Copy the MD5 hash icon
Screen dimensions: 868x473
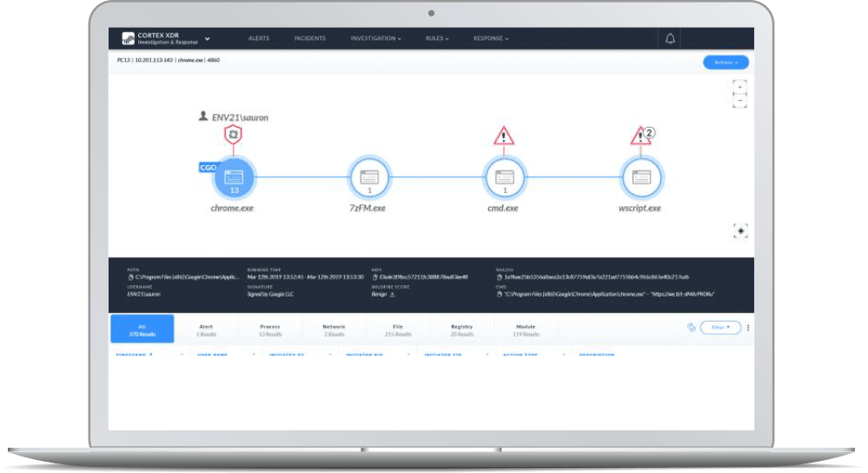tap(374, 277)
